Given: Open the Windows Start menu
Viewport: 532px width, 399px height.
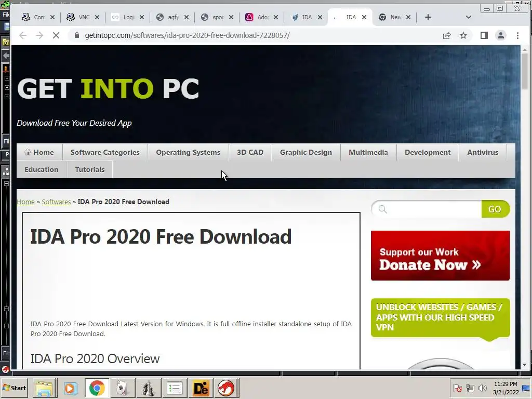Looking at the screenshot, I should (14, 388).
